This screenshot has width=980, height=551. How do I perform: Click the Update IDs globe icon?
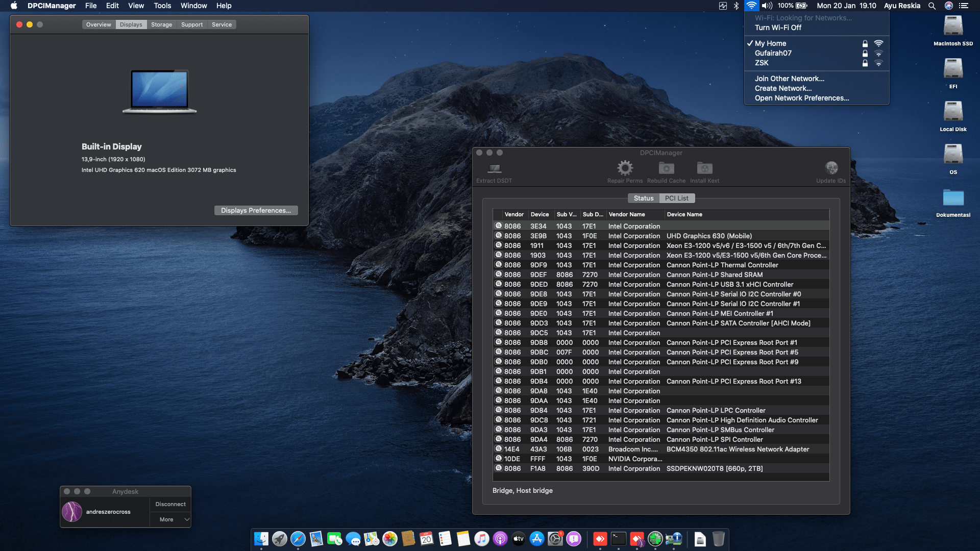point(831,168)
